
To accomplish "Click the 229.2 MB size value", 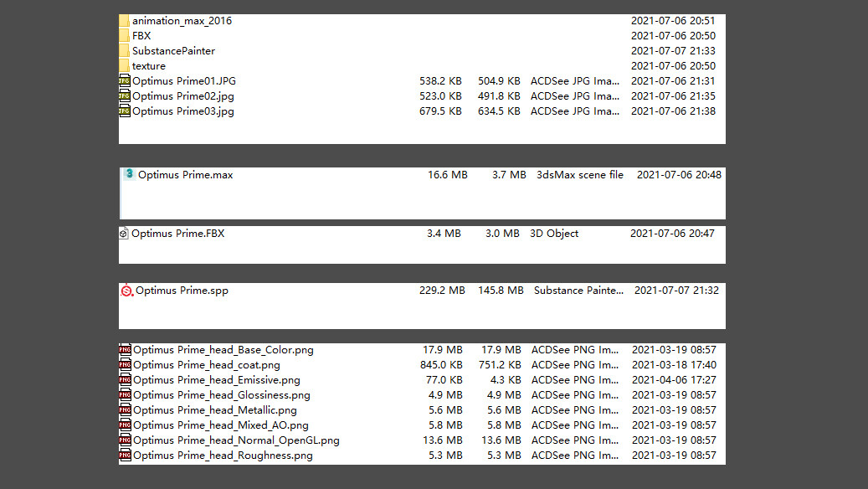I will coord(442,291).
